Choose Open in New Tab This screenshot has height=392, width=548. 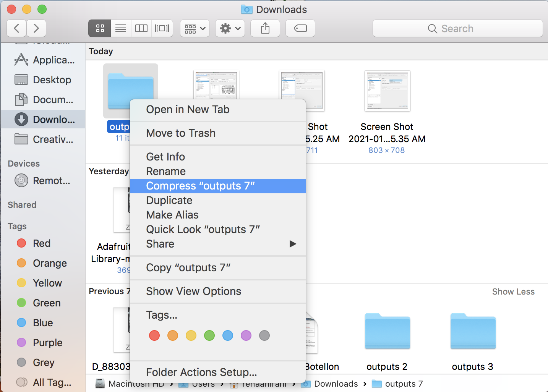(218, 110)
